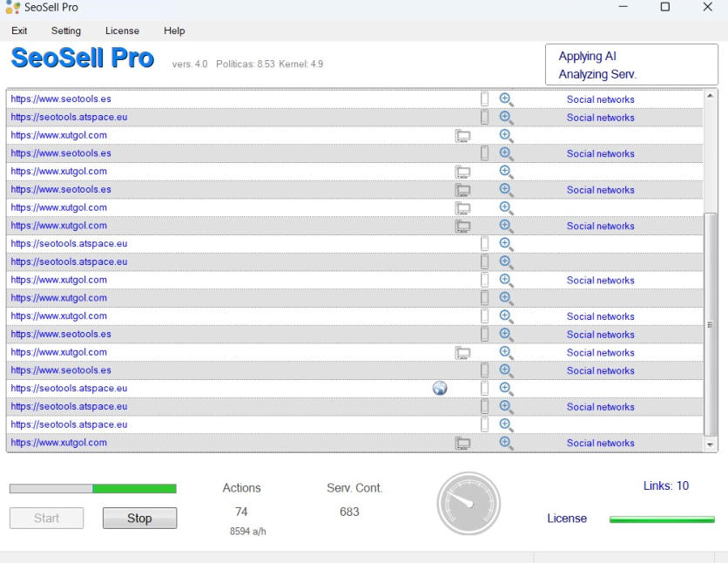The height and width of the screenshot is (563, 728).
Task: Click the greyed-out Start button
Action: [46, 518]
